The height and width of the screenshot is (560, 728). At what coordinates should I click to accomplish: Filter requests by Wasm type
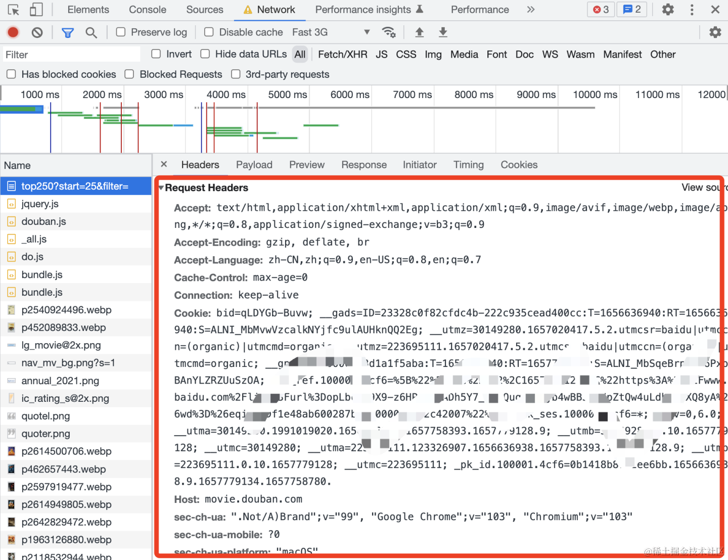pos(580,54)
